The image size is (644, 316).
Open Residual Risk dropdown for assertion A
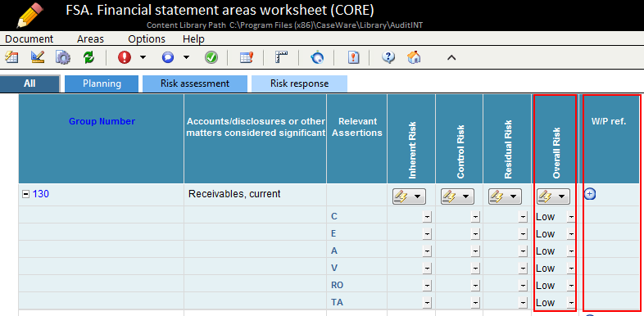(523, 251)
